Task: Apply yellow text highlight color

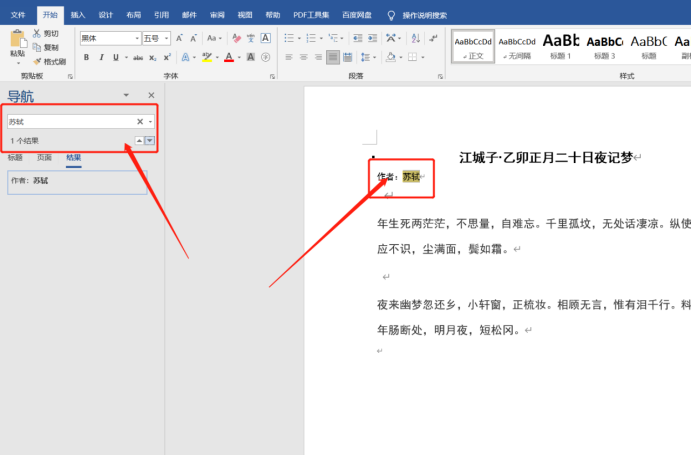Action: tap(207, 57)
